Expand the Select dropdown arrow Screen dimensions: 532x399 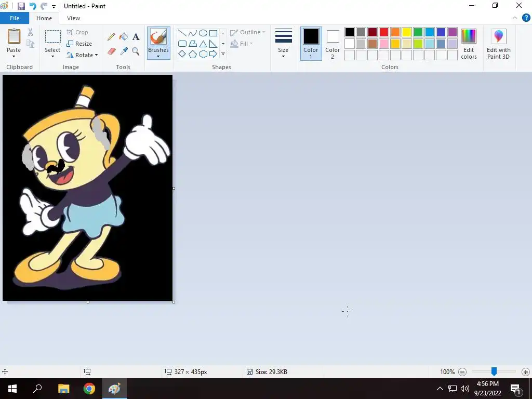(52, 56)
